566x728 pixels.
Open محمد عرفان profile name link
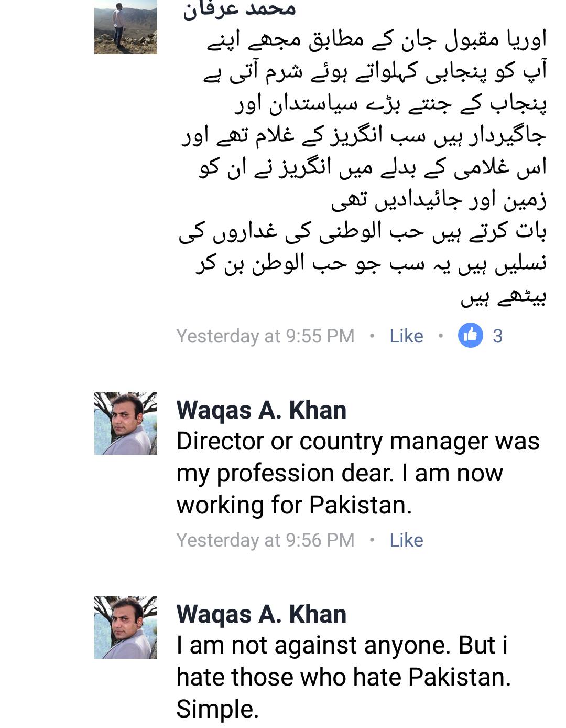239,9
